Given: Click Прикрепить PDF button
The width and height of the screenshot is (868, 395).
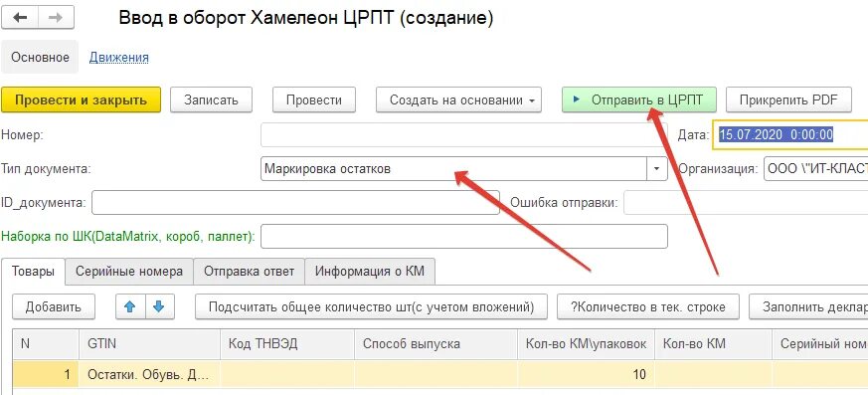Looking at the screenshot, I should [789, 99].
